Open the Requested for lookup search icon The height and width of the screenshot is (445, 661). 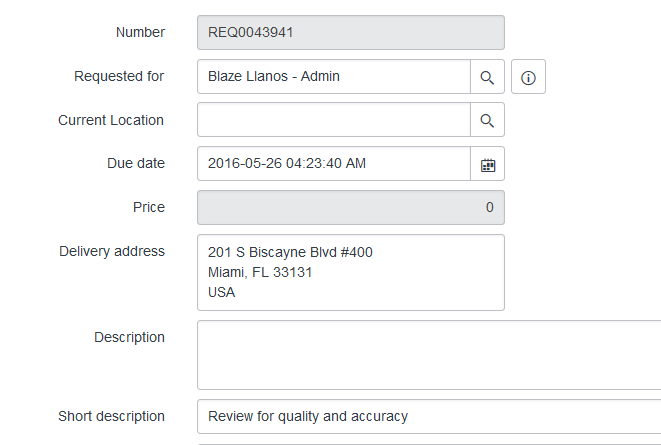point(487,77)
